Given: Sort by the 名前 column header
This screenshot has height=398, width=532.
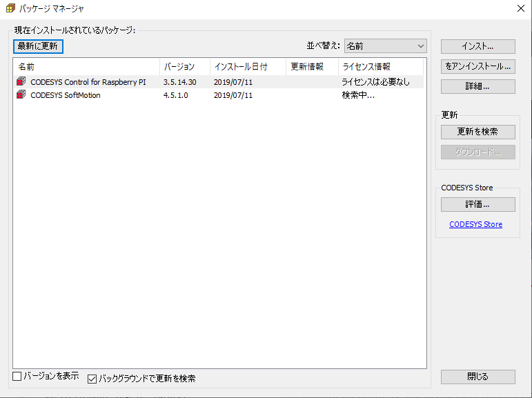Looking at the screenshot, I should 86,67.
